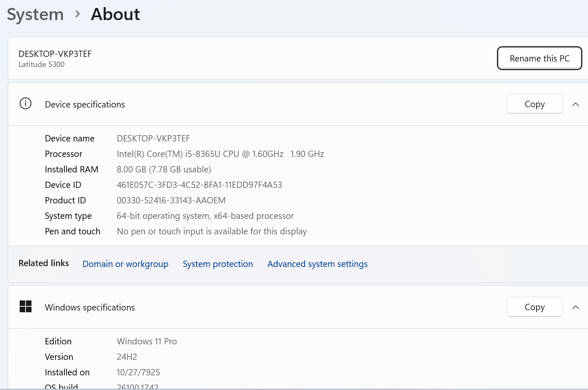The image size is (588, 390).
Task: Open Advanced system settings
Action: pyautogui.click(x=317, y=264)
